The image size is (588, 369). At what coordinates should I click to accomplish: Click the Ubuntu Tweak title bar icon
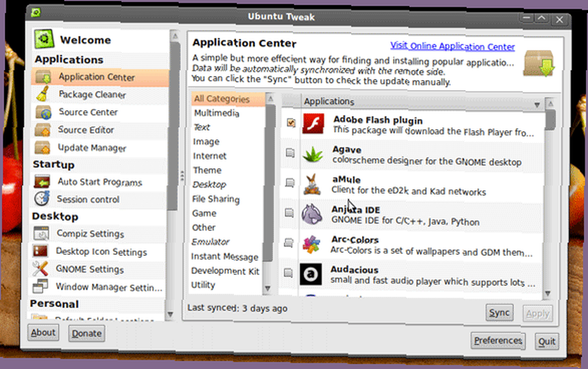click(36, 13)
